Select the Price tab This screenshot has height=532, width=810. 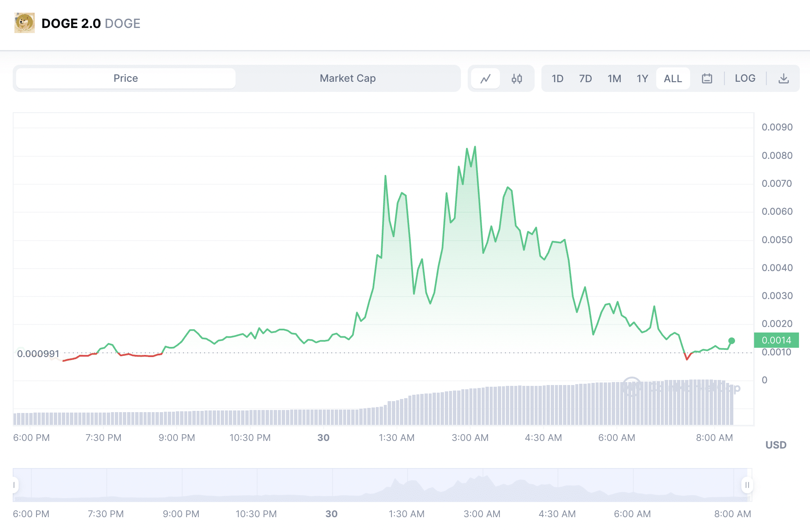pyautogui.click(x=126, y=78)
